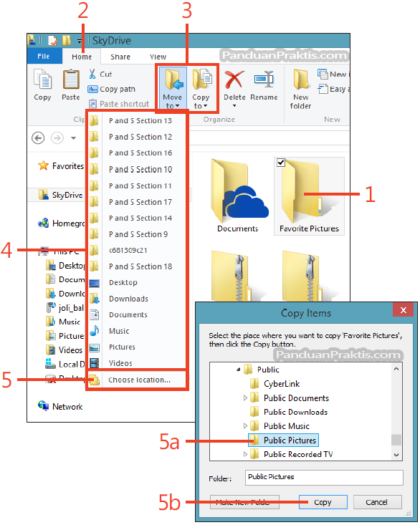Switch to the Share ribbon tab

120,57
